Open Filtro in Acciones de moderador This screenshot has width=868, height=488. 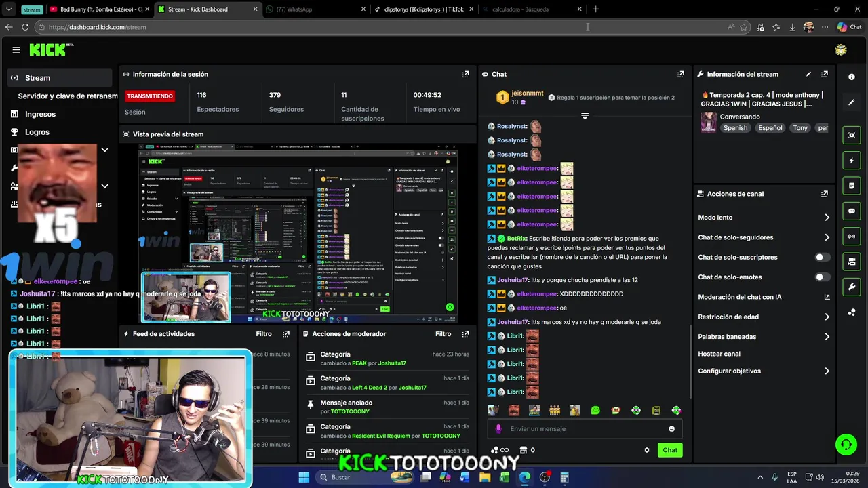pyautogui.click(x=443, y=334)
